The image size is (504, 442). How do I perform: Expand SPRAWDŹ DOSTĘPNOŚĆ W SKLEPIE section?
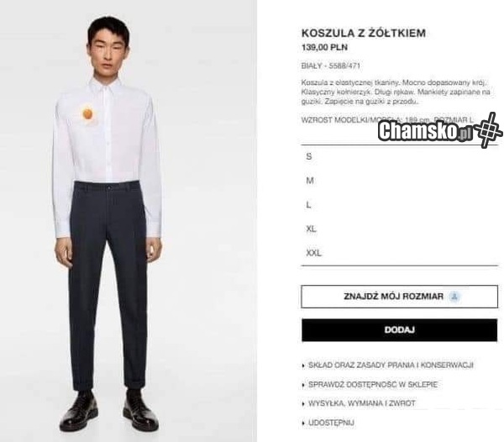373,385
